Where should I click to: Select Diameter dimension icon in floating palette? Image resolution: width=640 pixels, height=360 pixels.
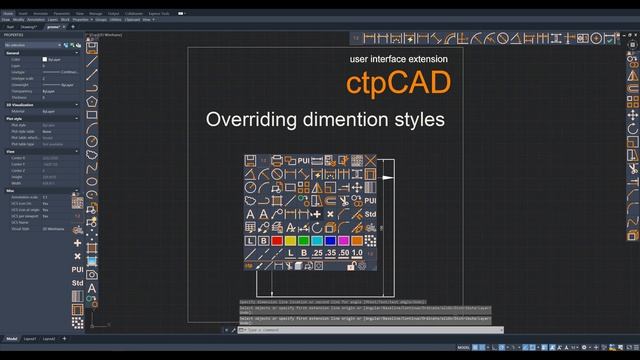click(x=277, y=174)
